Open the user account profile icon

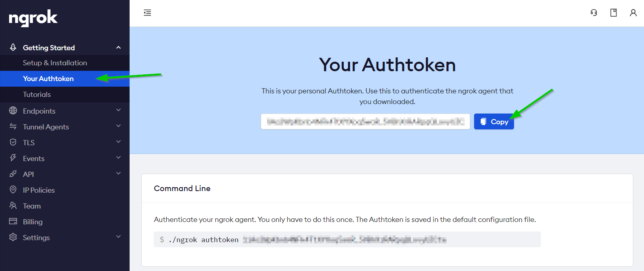633,13
